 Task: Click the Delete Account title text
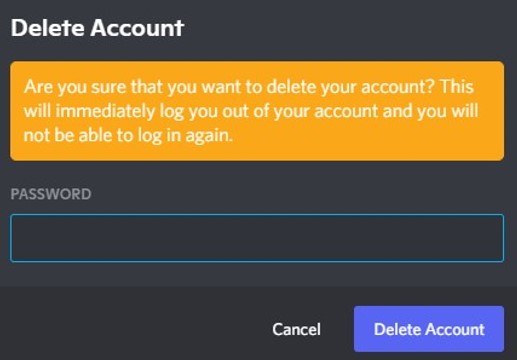tap(97, 28)
